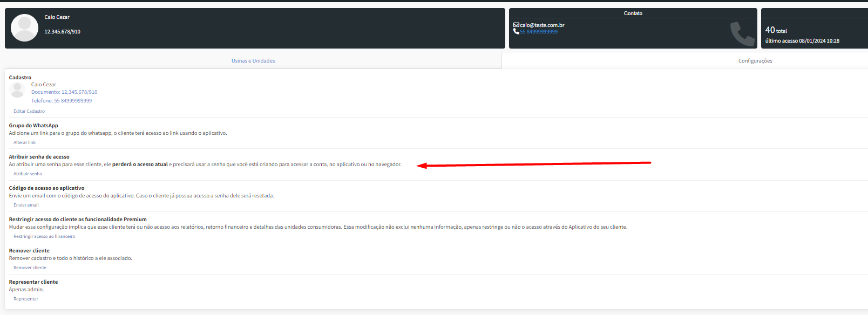Viewport: 868px width, 315px height.
Task: Click Restringir acesso ao financeiro link
Action: point(44,236)
